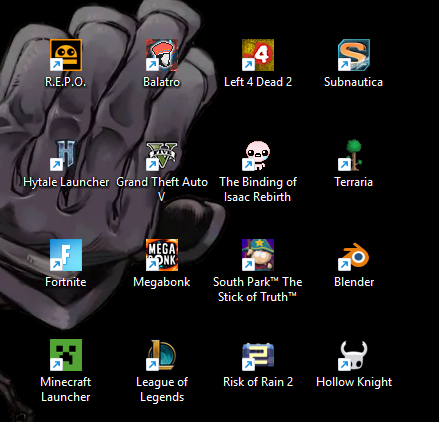Click the "Left 4 Dead 2" label
Viewport: 439px width, 422px height.
pos(258,82)
